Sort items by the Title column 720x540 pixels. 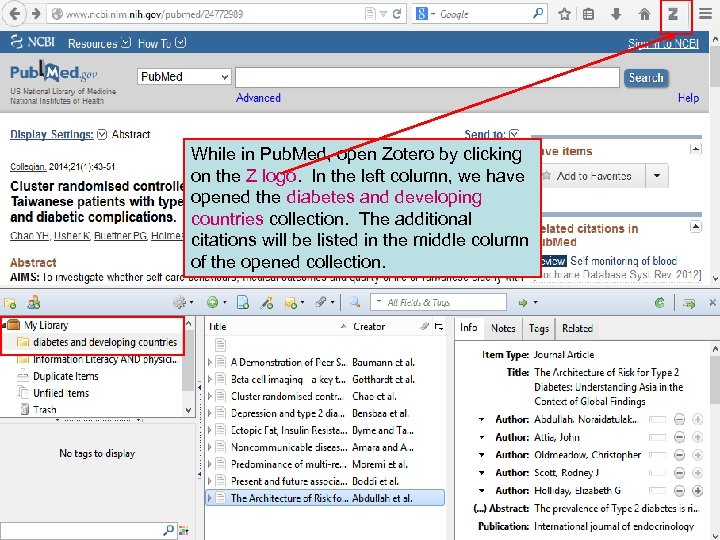(x=276, y=326)
